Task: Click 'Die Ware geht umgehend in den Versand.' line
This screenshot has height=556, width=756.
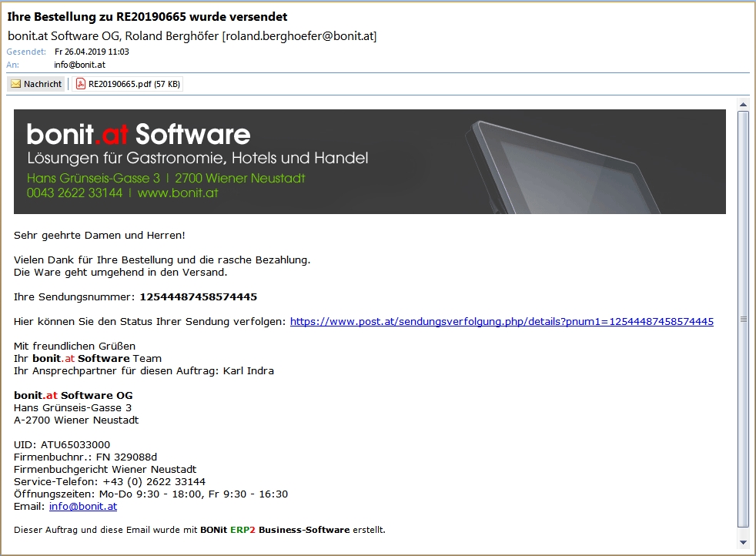Action: [121, 273]
